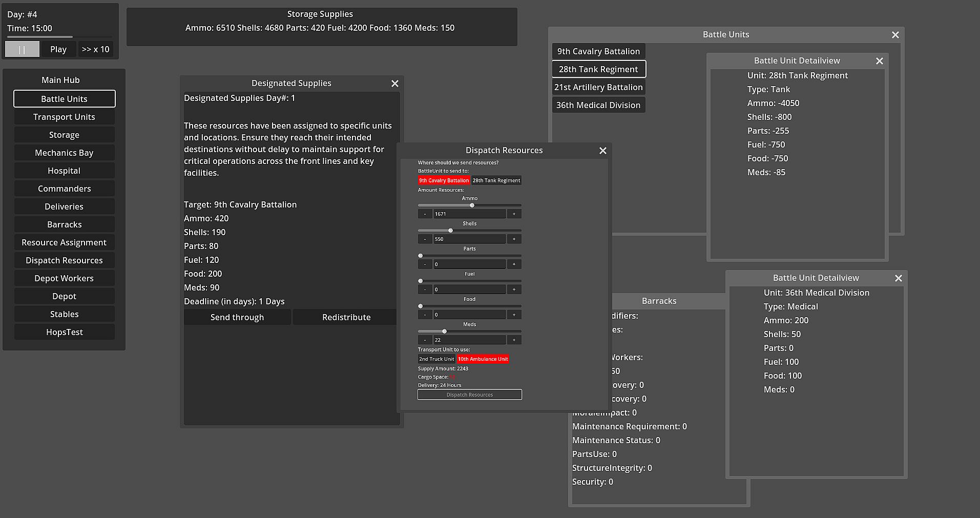Click the Send through button

click(x=237, y=317)
